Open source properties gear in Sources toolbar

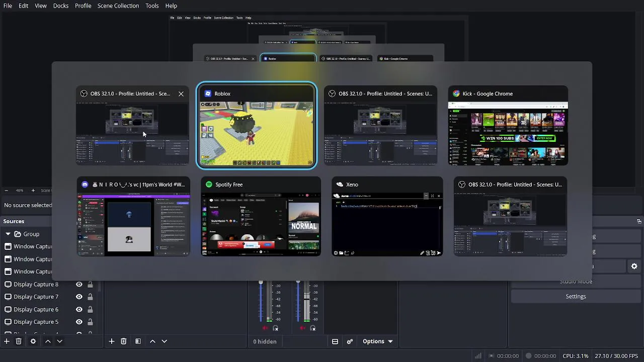pyautogui.click(x=33, y=341)
